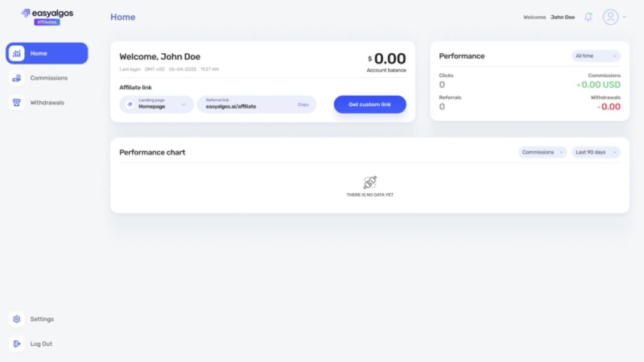
Task: Click the Settings gear icon
Action: (x=17, y=319)
